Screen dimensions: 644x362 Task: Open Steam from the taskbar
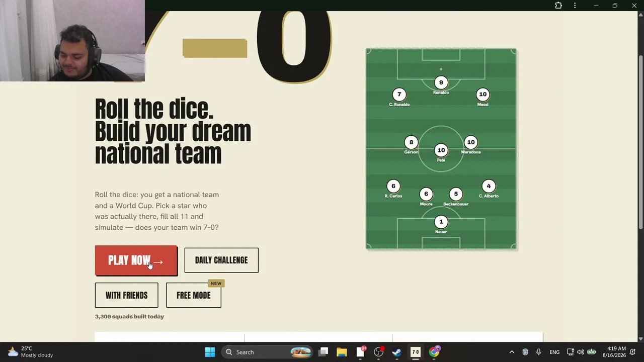click(x=397, y=352)
